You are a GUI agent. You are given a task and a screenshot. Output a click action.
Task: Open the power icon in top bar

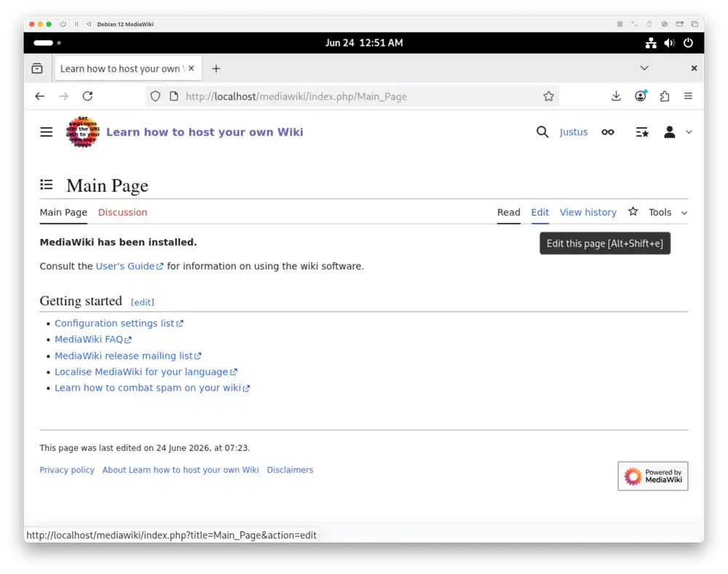point(688,43)
